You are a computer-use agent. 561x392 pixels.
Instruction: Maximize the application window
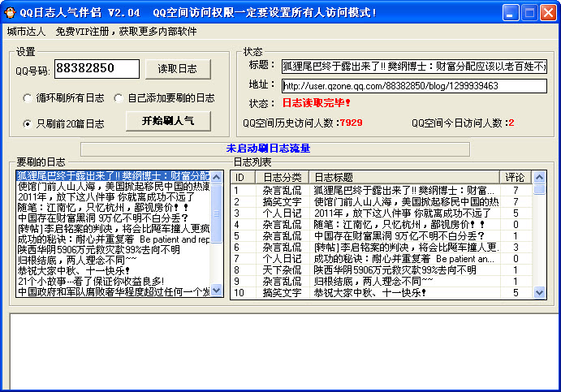[x=529, y=12]
